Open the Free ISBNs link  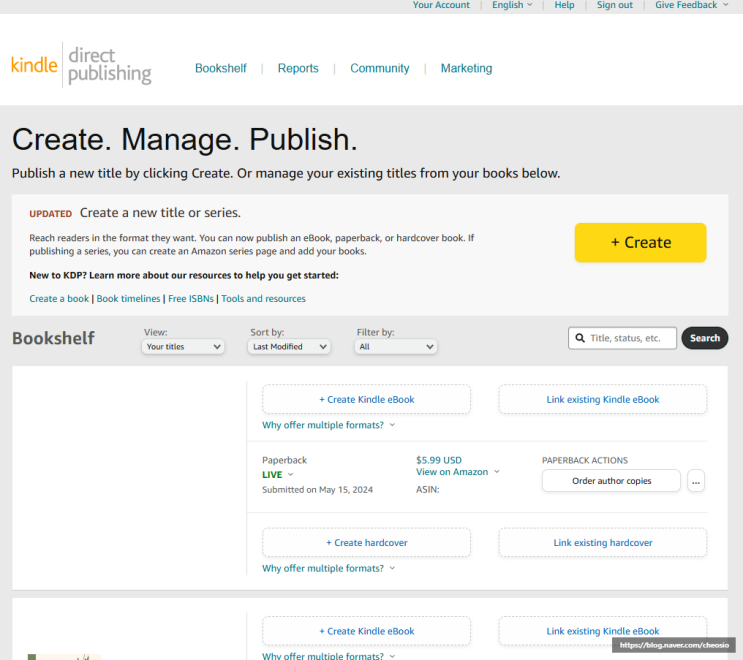point(191,298)
